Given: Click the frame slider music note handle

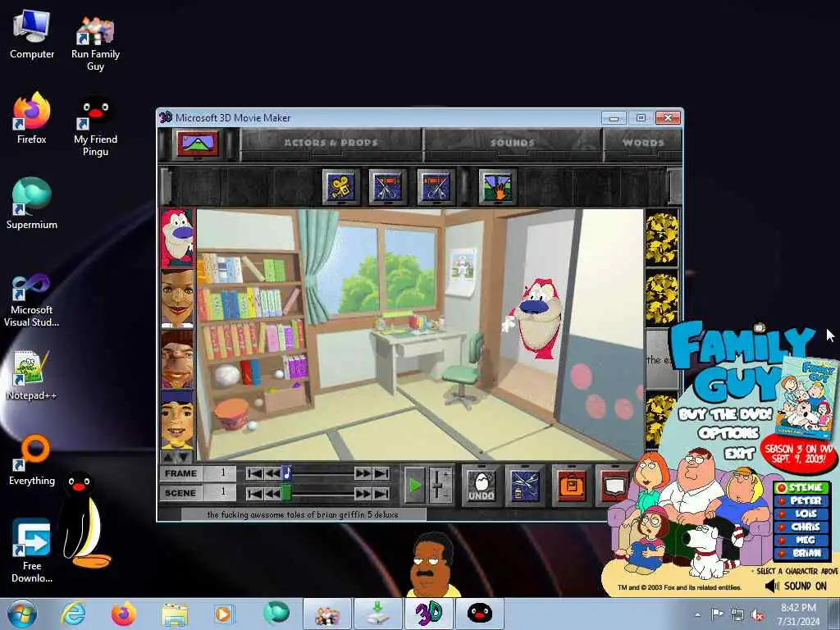Looking at the screenshot, I should tap(286, 473).
